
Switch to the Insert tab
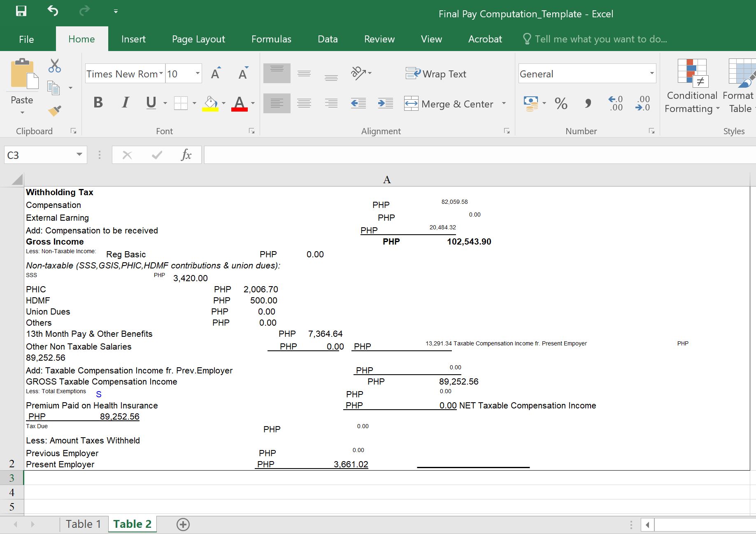(x=133, y=39)
